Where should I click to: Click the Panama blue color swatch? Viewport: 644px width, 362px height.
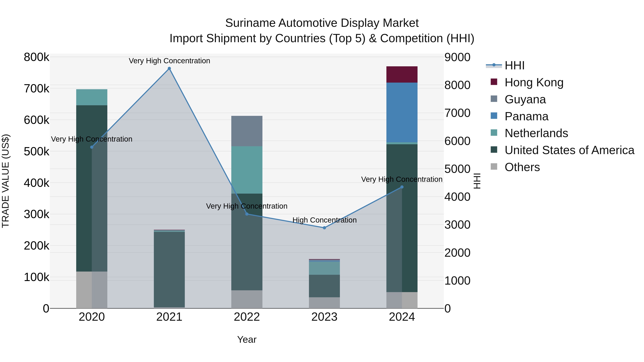click(494, 116)
